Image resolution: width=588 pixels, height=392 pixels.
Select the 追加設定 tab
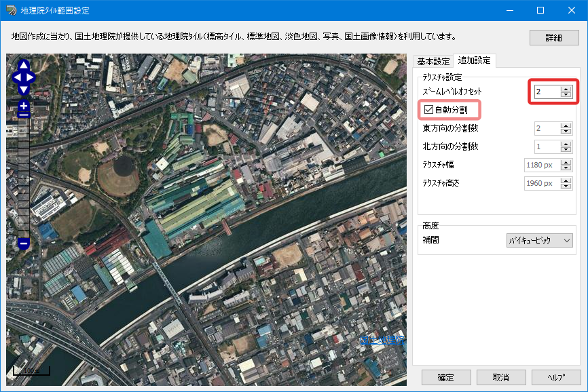tap(475, 60)
